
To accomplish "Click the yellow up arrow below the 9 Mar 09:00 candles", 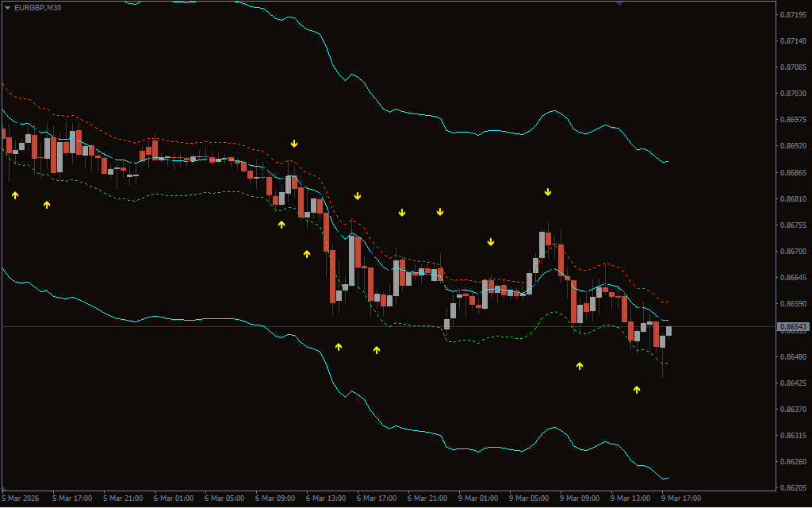I will tap(580, 366).
